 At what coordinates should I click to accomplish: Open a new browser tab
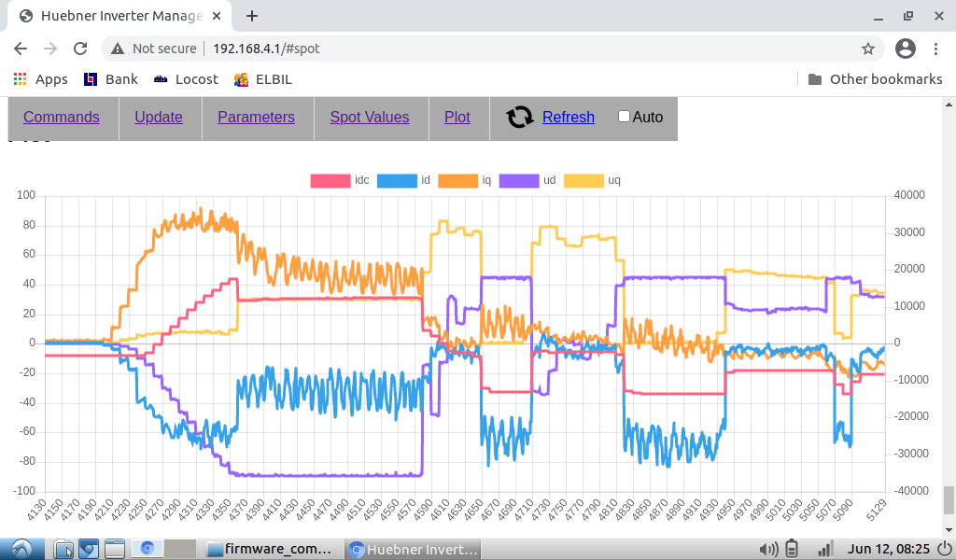point(252,16)
